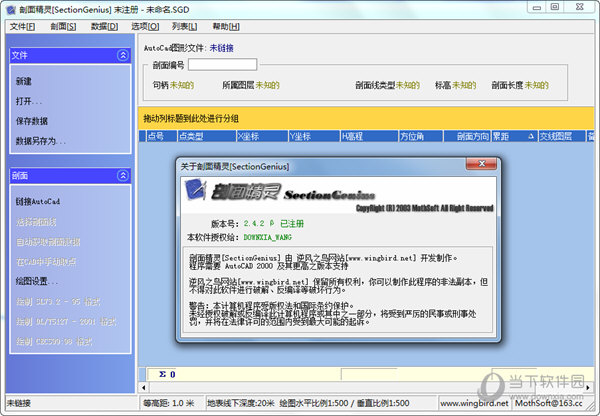This screenshot has width=600, height=416.
Task: Click the www.wingbird.net status bar entry
Action: pos(474,403)
